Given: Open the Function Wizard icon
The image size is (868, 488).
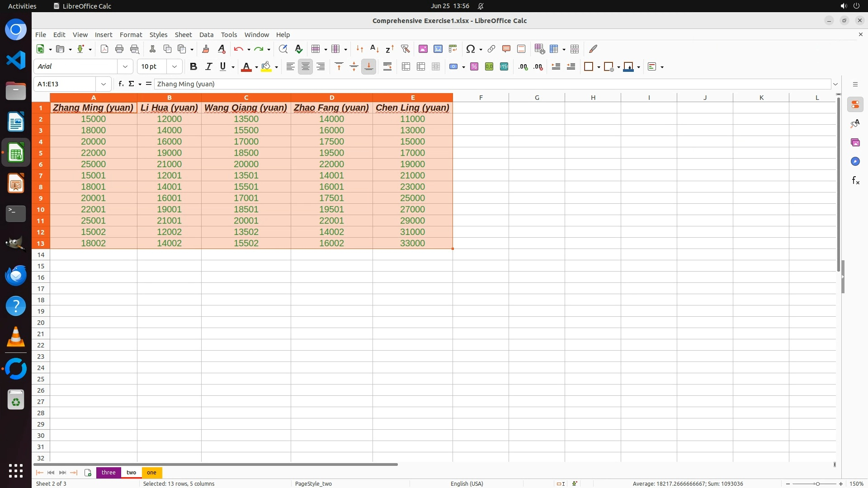Looking at the screenshot, I should [x=121, y=84].
